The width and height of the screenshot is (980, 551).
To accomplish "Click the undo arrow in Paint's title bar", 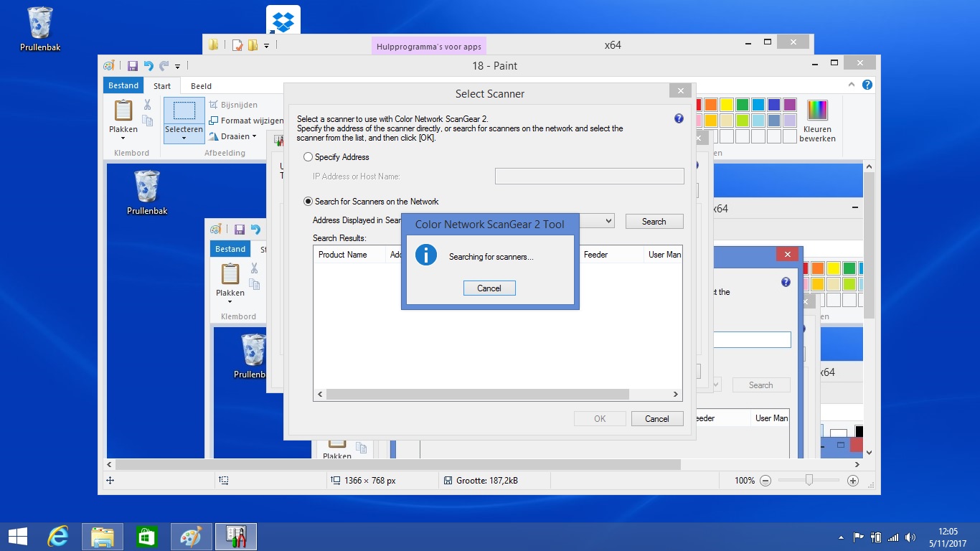I will (149, 66).
